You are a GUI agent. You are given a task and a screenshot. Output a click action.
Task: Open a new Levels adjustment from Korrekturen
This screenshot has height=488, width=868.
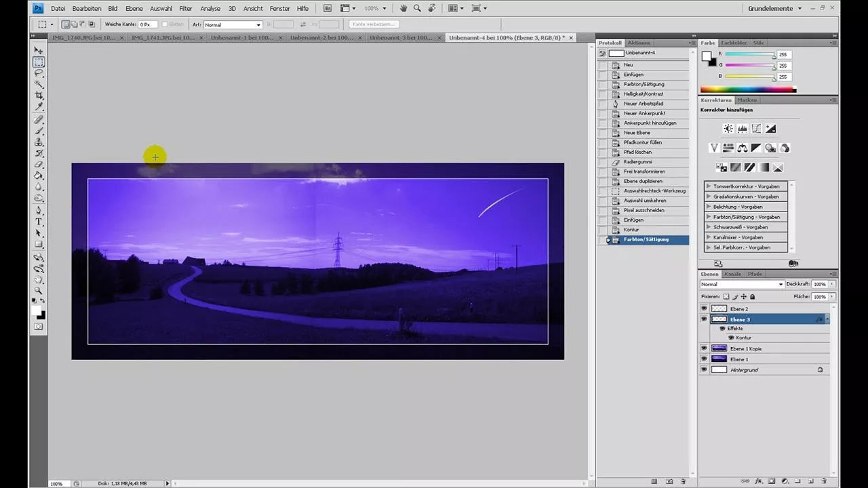pos(743,129)
